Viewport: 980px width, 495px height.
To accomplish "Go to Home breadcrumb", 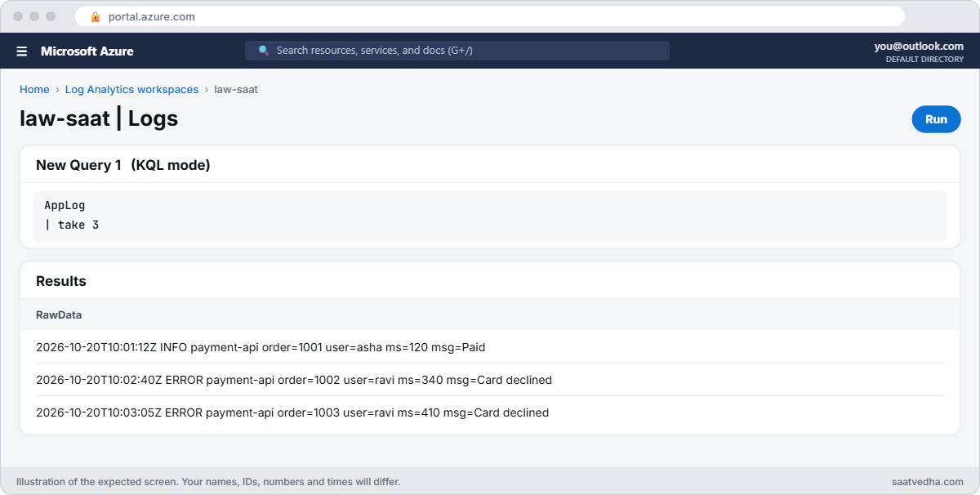I will point(34,90).
